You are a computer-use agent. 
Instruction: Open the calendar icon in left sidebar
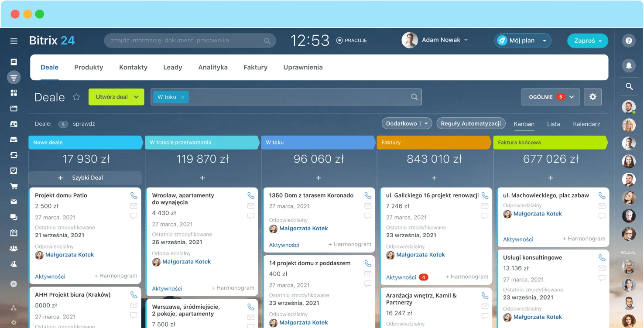point(14,233)
